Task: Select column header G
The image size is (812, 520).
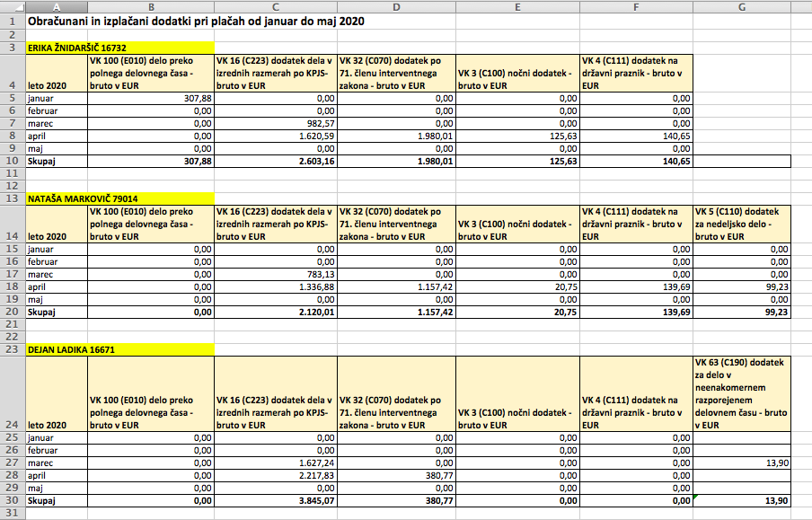Action: coord(742,6)
